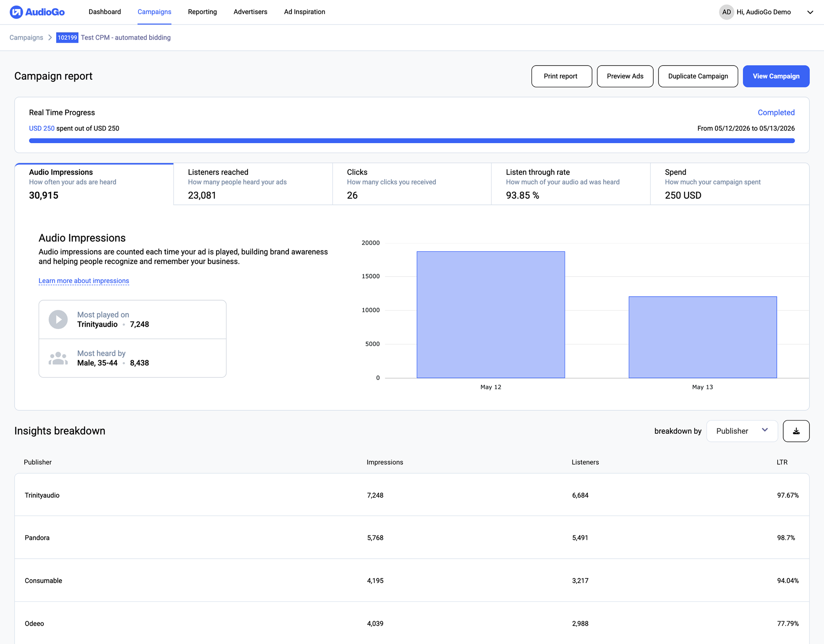
Task: Select the Trinityaudio table row
Action: pos(412,495)
